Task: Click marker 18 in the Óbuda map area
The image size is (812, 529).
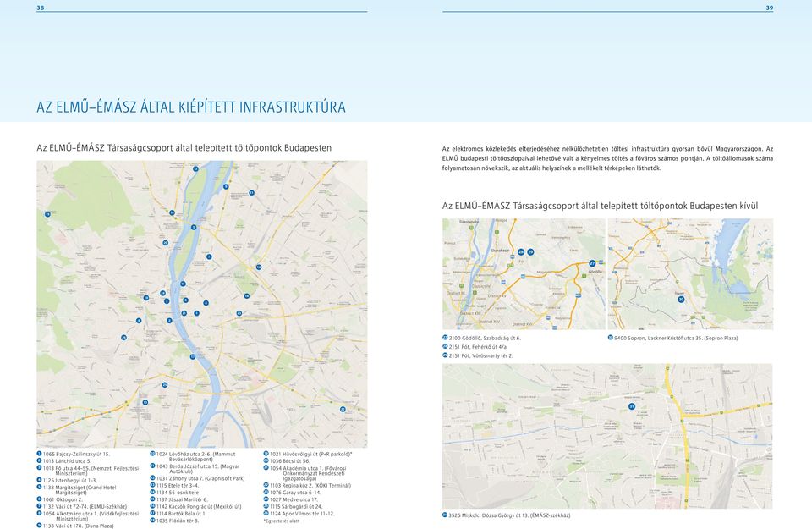Action: (x=172, y=212)
